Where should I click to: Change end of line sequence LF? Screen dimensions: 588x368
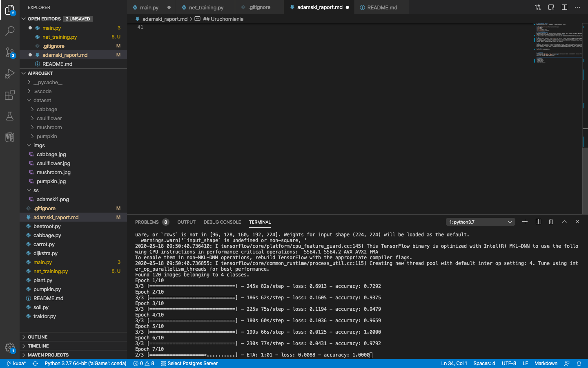click(526, 364)
